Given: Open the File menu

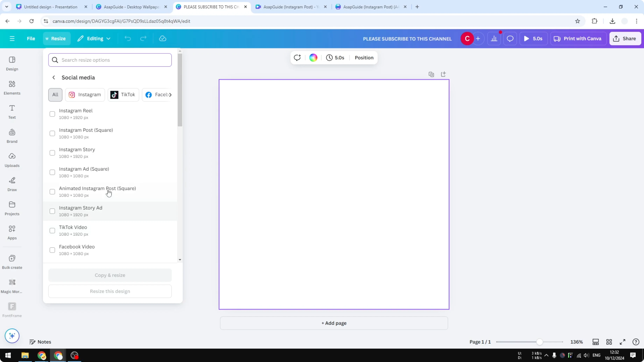Looking at the screenshot, I should pyautogui.click(x=31, y=38).
